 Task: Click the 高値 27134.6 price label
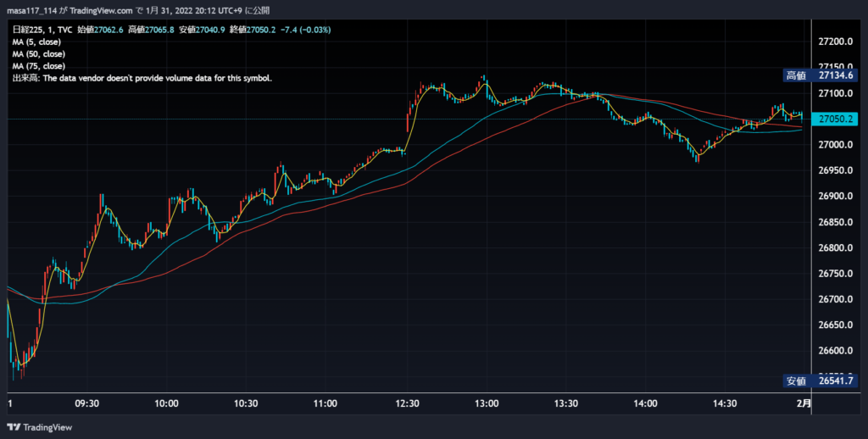point(821,75)
